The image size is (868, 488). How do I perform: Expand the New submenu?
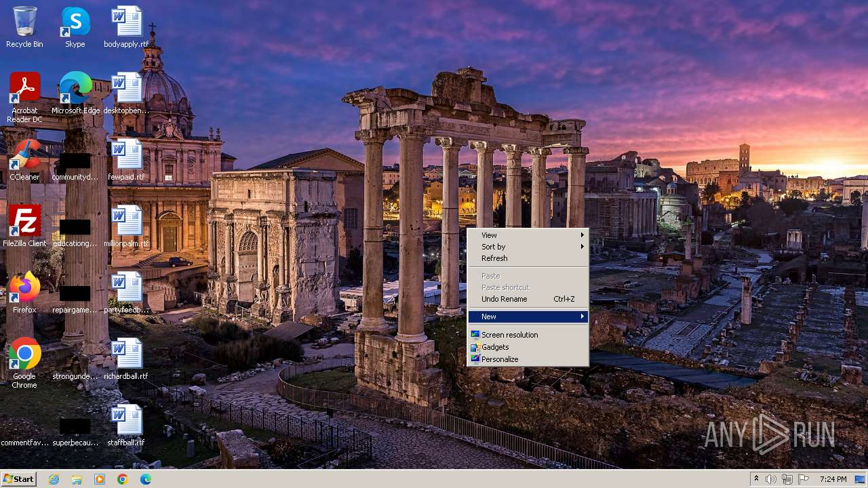coord(528,317)
